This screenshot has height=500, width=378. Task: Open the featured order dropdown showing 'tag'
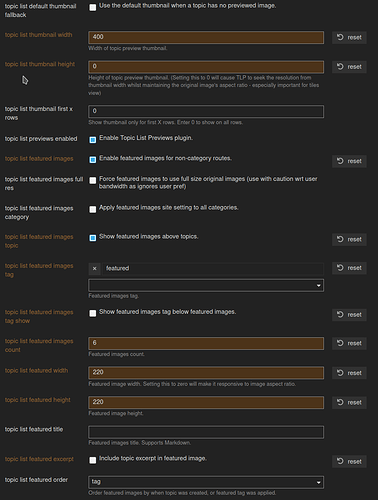point(206,482)
